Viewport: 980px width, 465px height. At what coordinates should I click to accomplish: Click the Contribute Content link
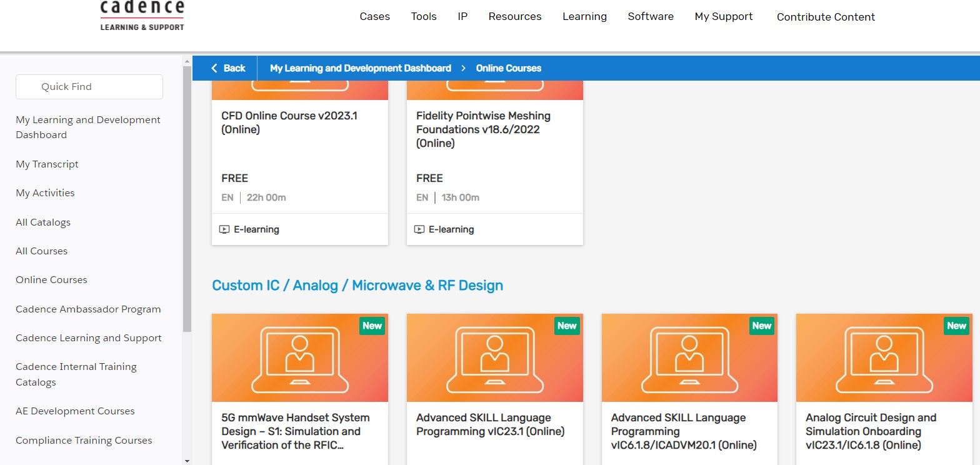click(x=826, y=17)
